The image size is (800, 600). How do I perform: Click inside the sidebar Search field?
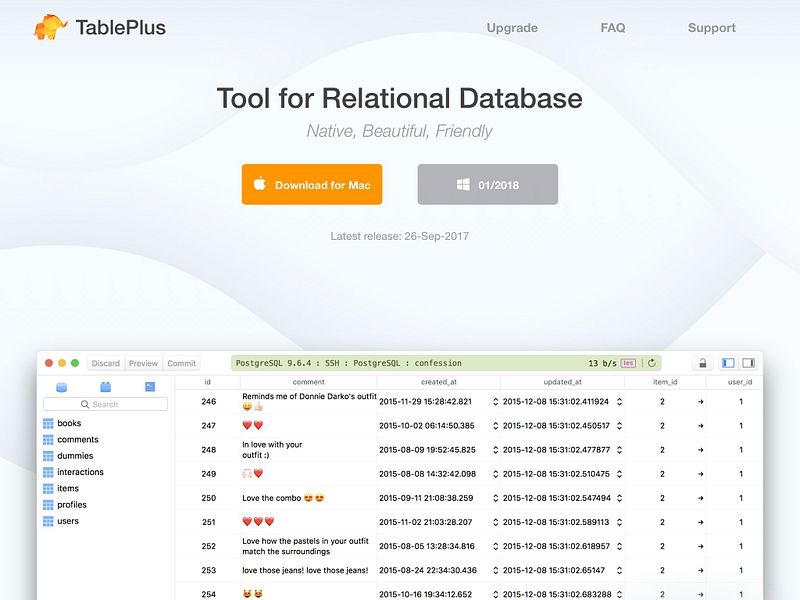point(107,404)
